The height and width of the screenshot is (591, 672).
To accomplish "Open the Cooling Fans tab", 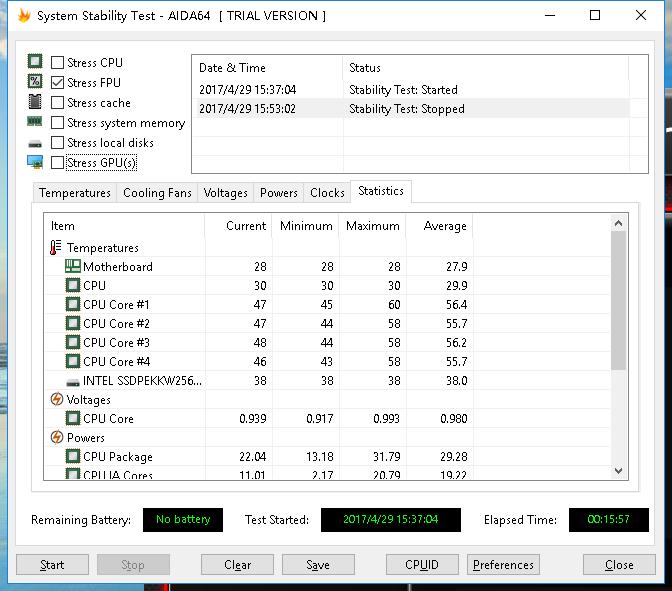I will click(157, 193).
